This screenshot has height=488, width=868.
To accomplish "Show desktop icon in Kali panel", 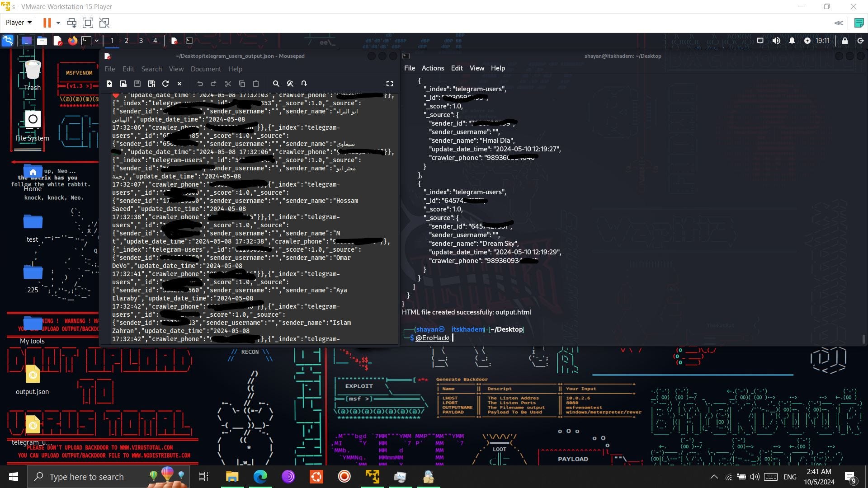I will click(x=27, y=41).
